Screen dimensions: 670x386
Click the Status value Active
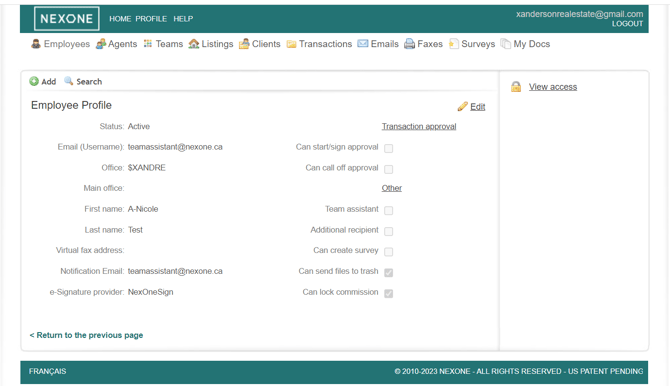[x=139, y=127]
